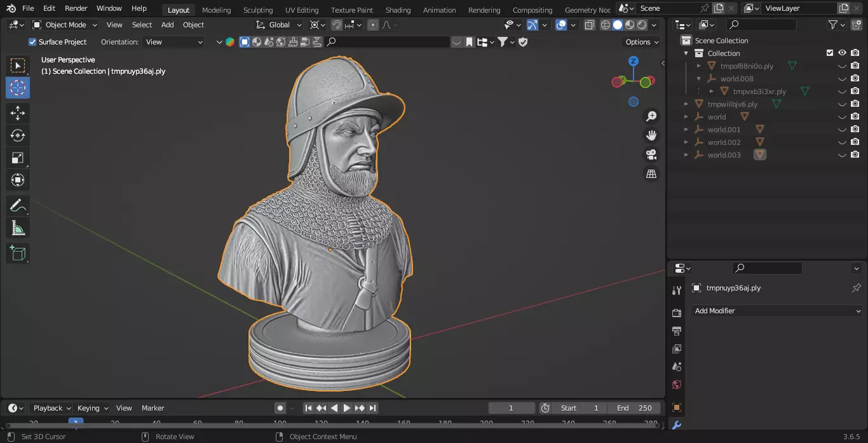868x443 pixels.
Task: Select the Move tool
Action: [18, 114]
